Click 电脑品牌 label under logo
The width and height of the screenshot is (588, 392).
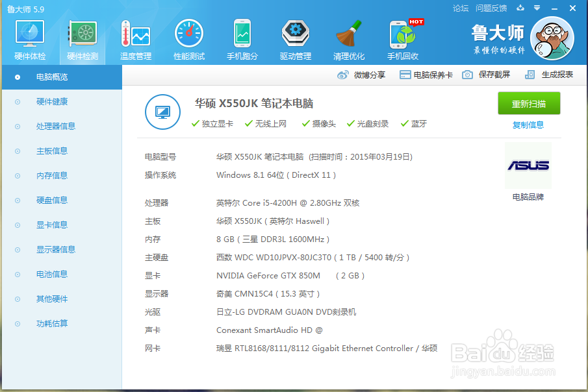point(528,197)
